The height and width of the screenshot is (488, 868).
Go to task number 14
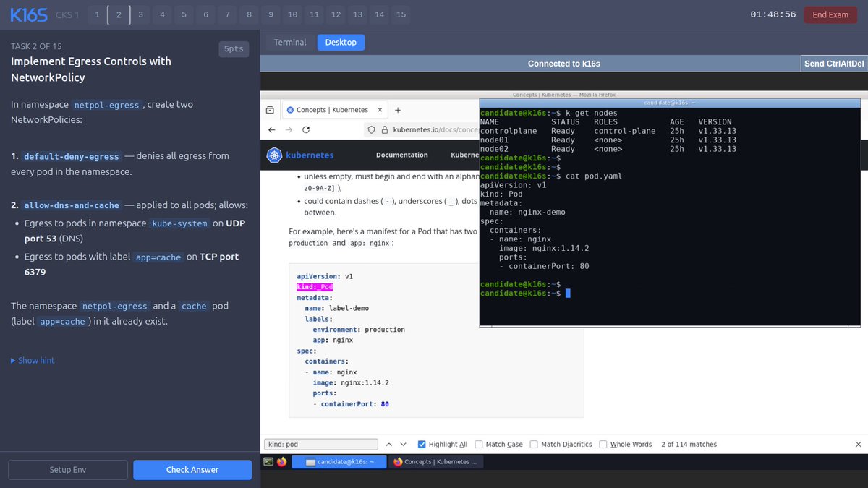[x=379, y=14]
